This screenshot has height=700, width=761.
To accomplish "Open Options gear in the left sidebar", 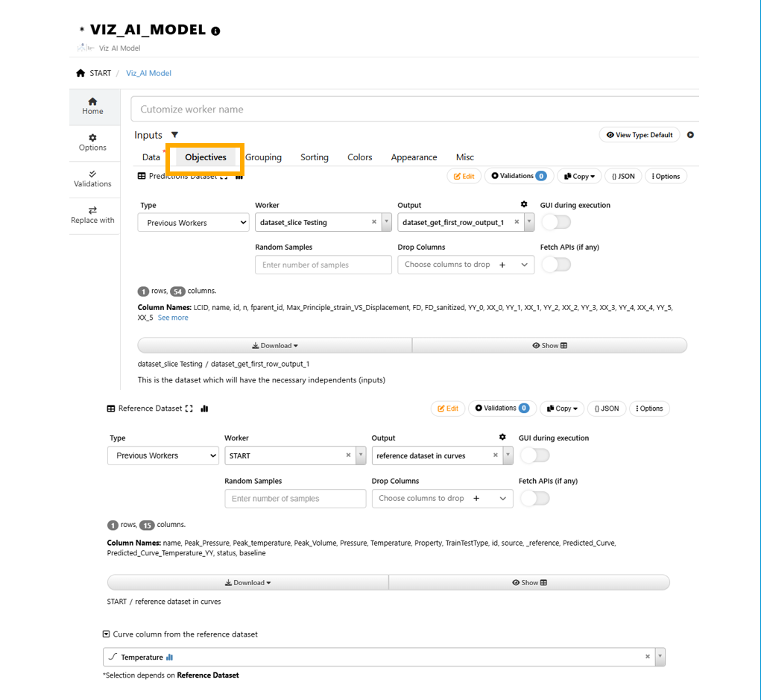I will (x=92, y=138).
